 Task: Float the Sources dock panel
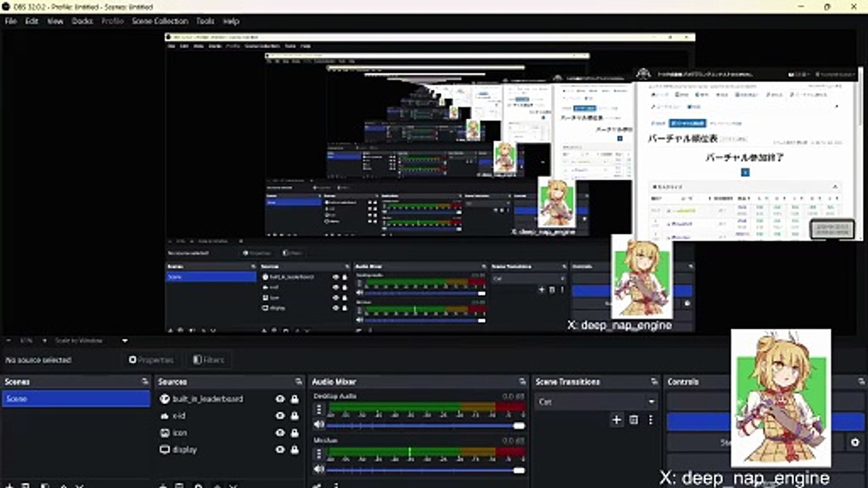299,382
